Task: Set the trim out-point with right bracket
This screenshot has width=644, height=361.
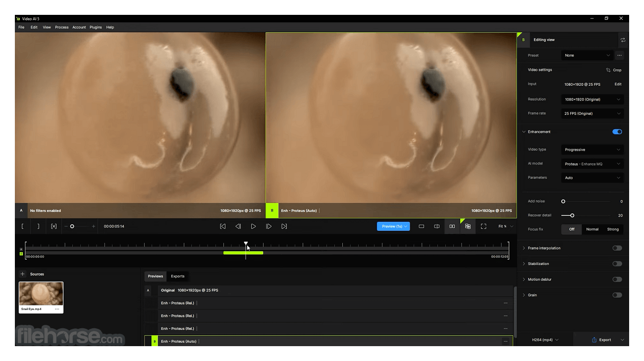Action: click(x=38, y=226)
